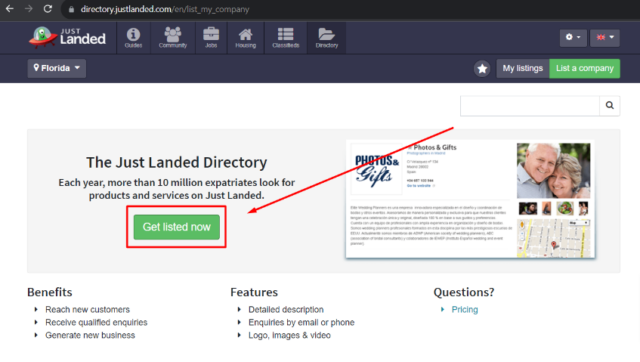Click 'Generate new business' text
Screen dimensions: 640x362
[90, 335]
